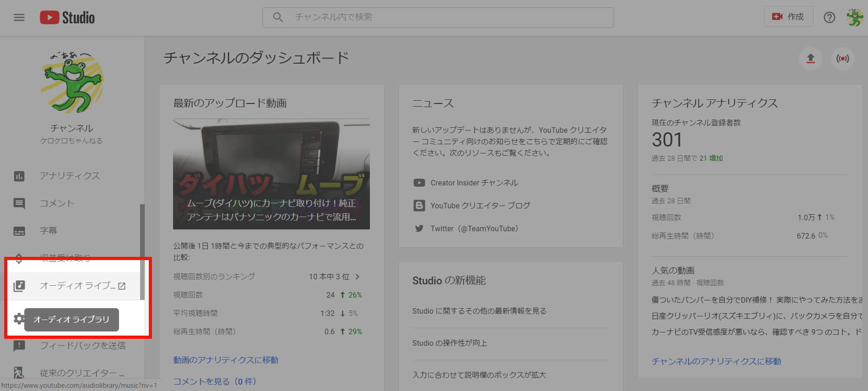This screenshot has height=391, width=868.
Task: Click the YouTube Studio logo
Action: coord(67,17)
